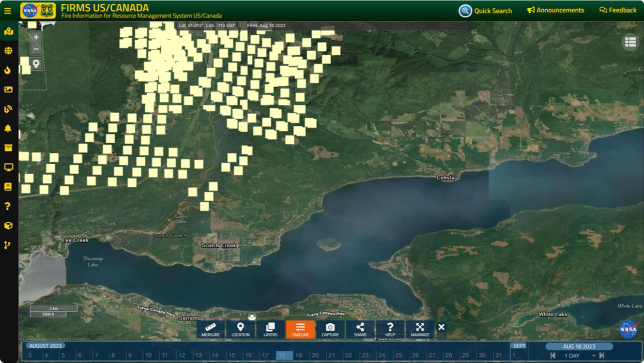Click the branch sidebar icon

pyautogui.click(x=8, y=245)
